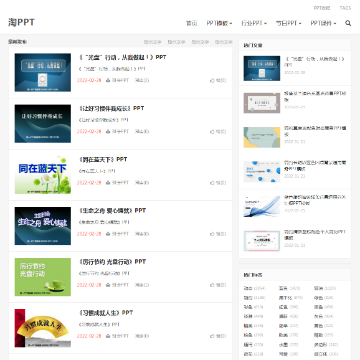Expand the PPT模板 dropdown menu

tap(219, 23)
